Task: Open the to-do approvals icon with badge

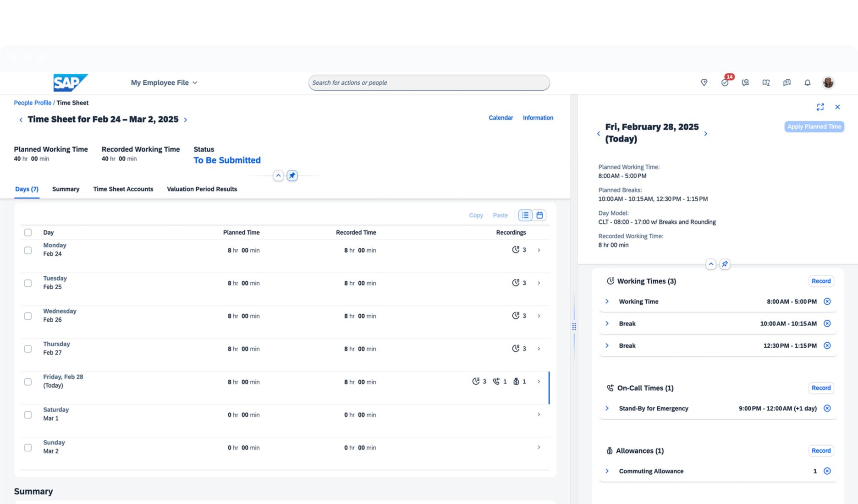Action: (725, 82)
